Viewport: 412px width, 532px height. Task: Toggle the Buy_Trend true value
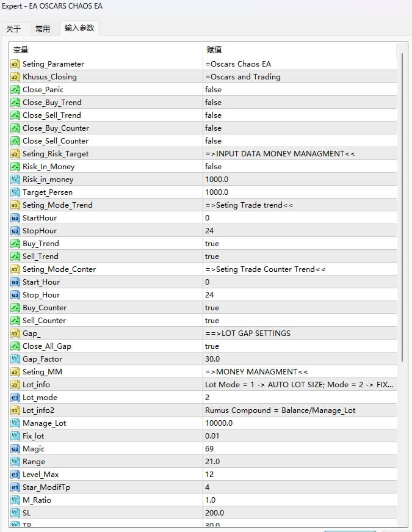pyautogui.click(x=212, y=244)
